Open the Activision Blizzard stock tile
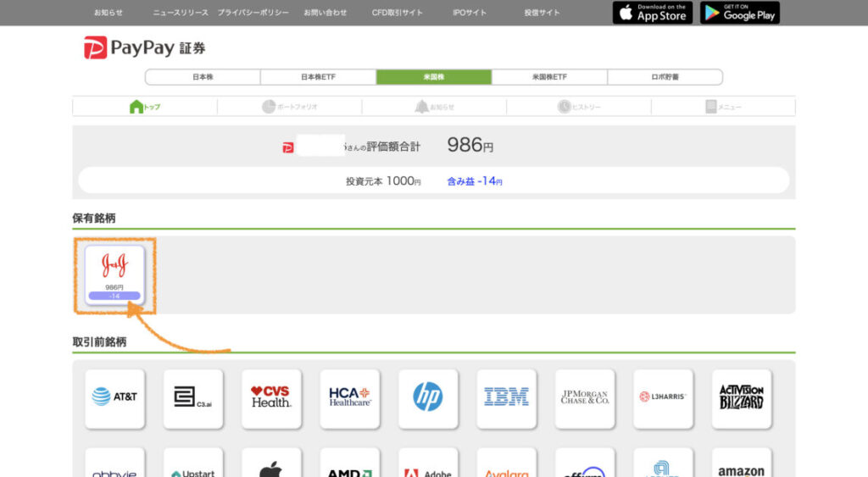 (x=742, y=397)
